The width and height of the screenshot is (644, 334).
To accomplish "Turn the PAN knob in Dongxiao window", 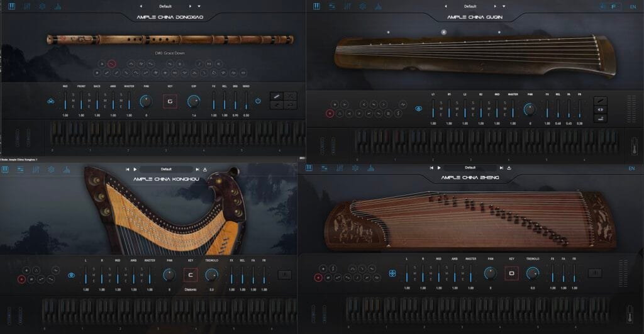I will [146, 101].
